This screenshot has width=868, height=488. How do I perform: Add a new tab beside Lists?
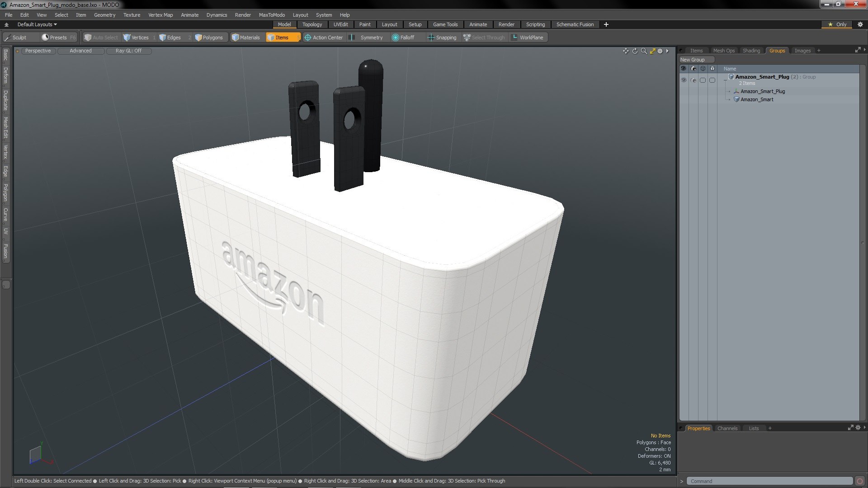pyautogui.click(x=770, y=428)
